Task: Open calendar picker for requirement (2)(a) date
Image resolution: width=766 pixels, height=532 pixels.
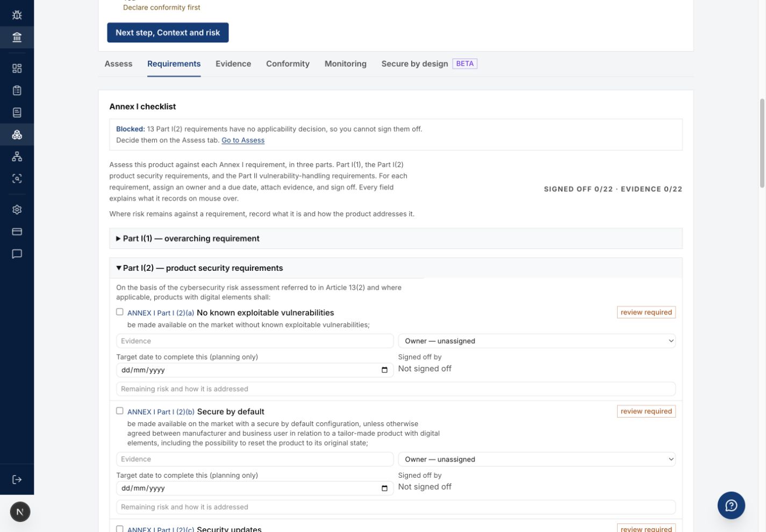Action: [x=384, y=370]
